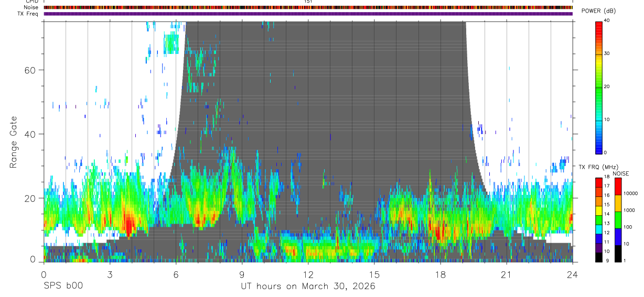
Task: Click the 'Range Gate' y-axis label
Action: click(x=14, y=142)
